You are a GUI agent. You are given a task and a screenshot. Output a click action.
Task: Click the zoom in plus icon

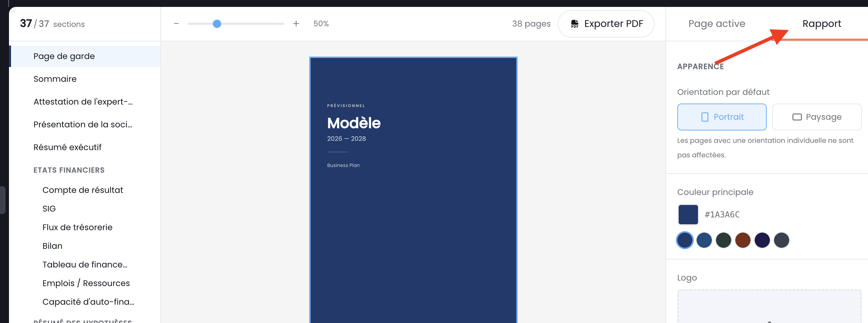pos(296,23)
